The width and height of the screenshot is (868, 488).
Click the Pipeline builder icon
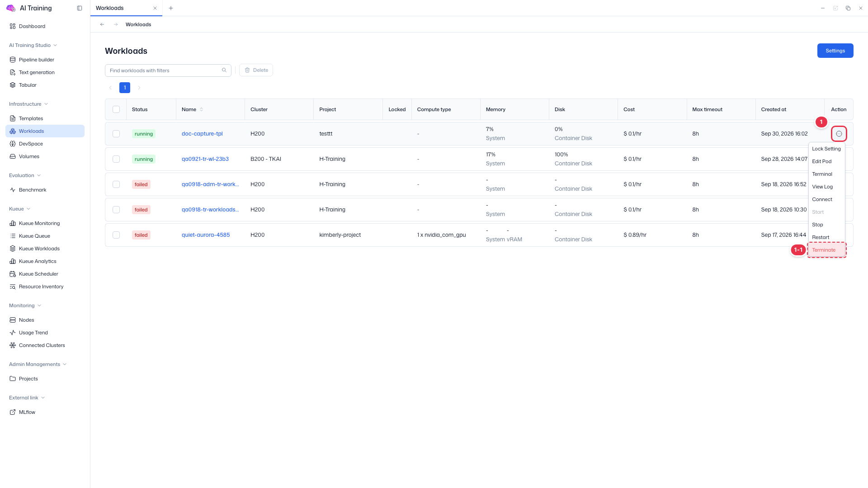click(x=13, y=60)
